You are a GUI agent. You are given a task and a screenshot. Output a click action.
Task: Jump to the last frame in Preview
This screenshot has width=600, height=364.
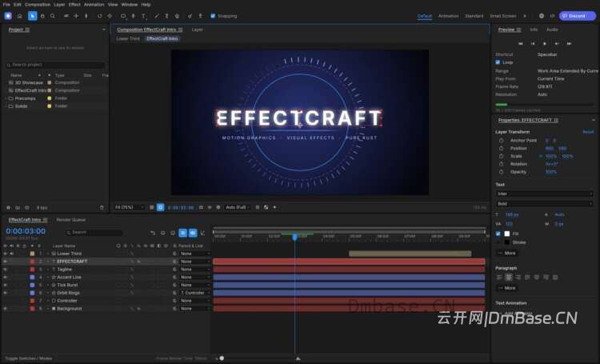point(569,44)
